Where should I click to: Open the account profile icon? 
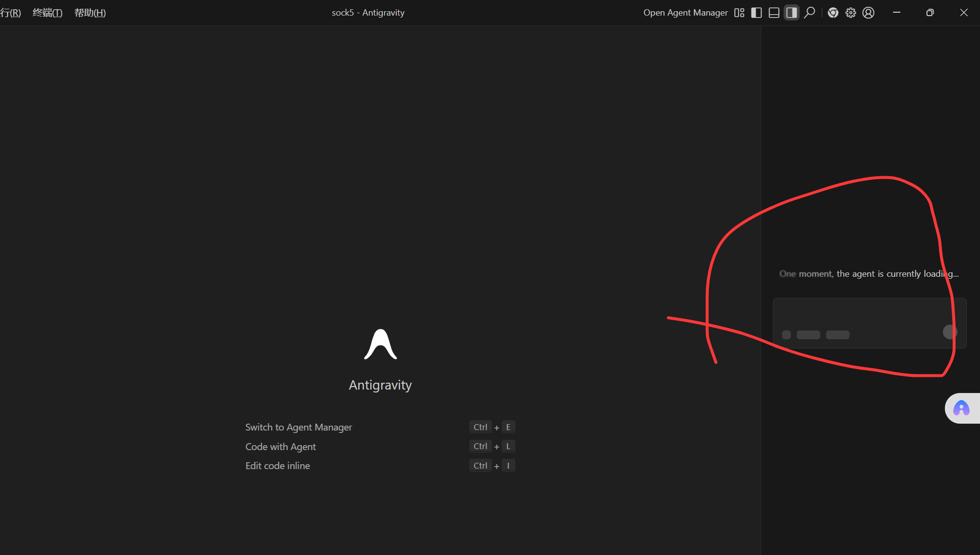(x=868, y=13)
